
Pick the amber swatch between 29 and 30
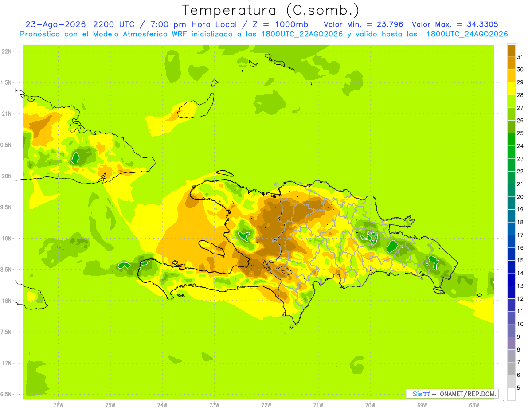[x=511, y=76]
